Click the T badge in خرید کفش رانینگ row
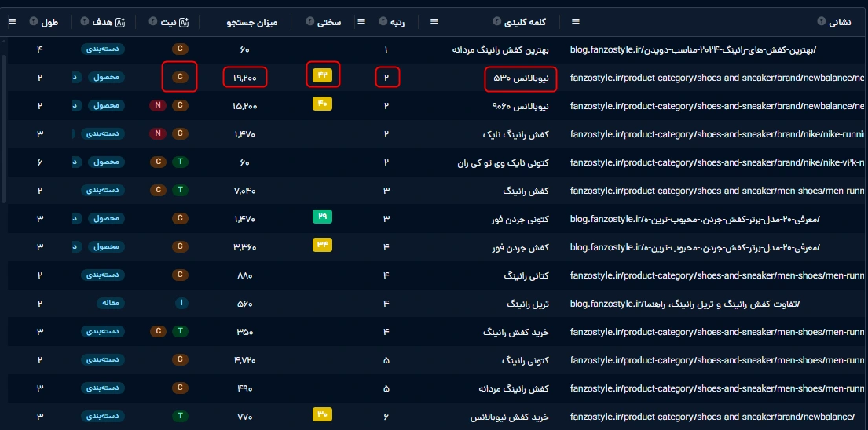Image resolution: width=868 pixels, height=430 pixels. pos(179,331)
